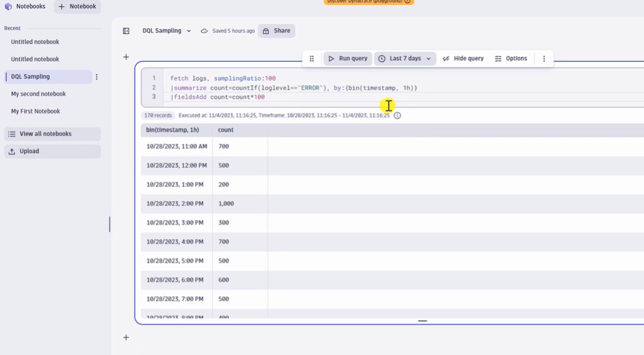This screenshot has width=644, height=355.
Task: Open section Options
Action: click(511, 58)
